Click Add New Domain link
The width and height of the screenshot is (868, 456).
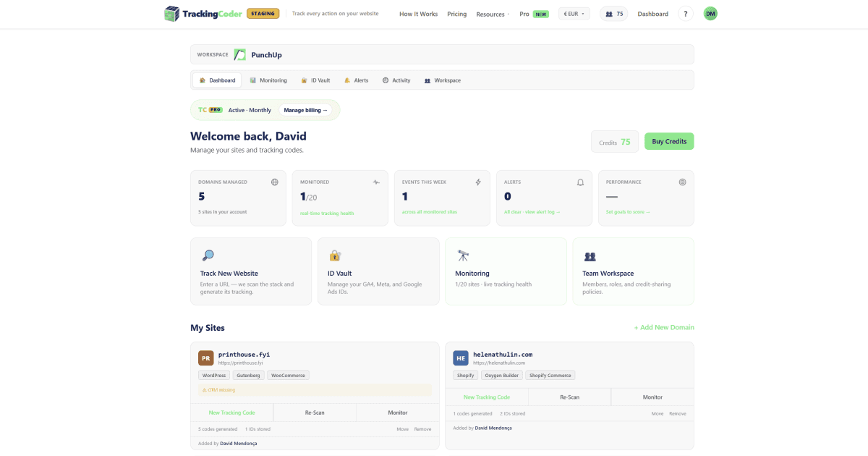pyautogui.click(x=664, y=327)
